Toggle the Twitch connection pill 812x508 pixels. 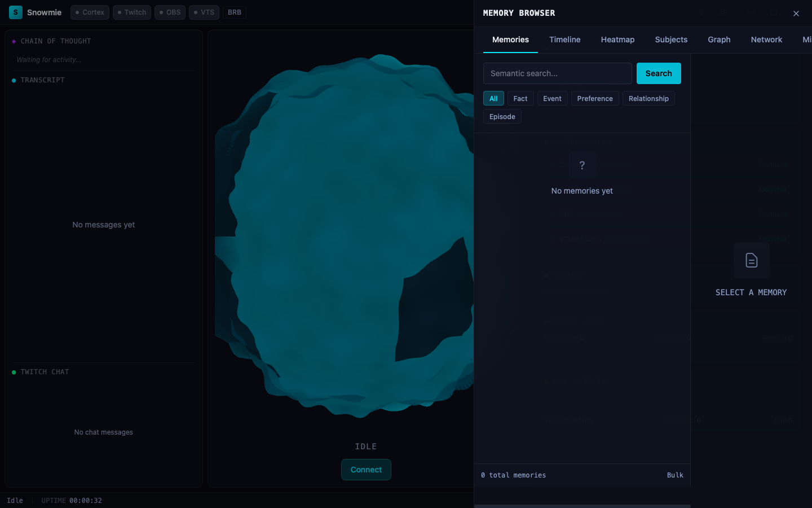point(132,12)
